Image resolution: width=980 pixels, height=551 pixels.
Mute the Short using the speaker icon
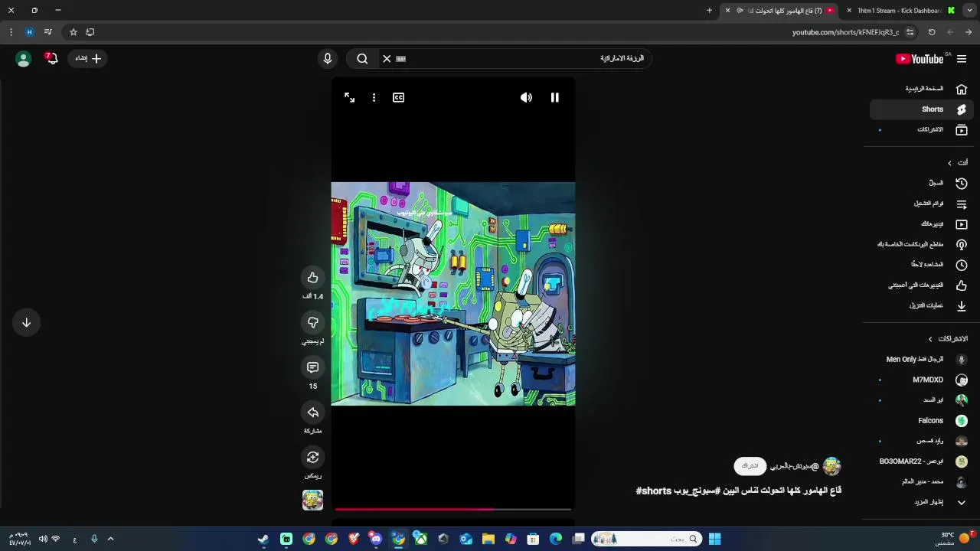[x=526, y=97]
